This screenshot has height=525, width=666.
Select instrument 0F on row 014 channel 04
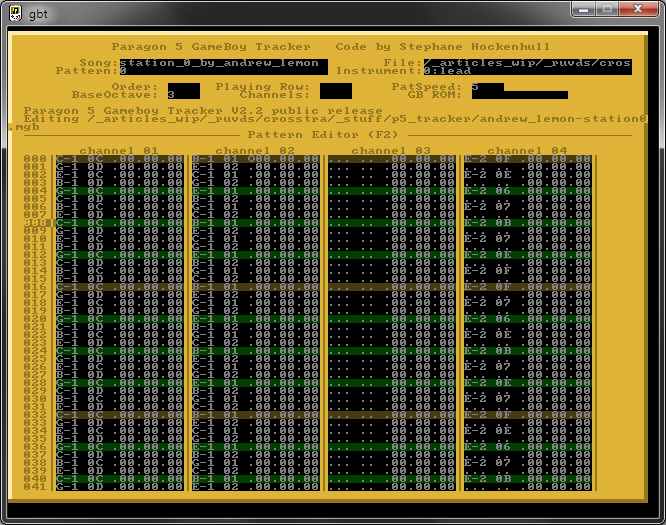503,271
